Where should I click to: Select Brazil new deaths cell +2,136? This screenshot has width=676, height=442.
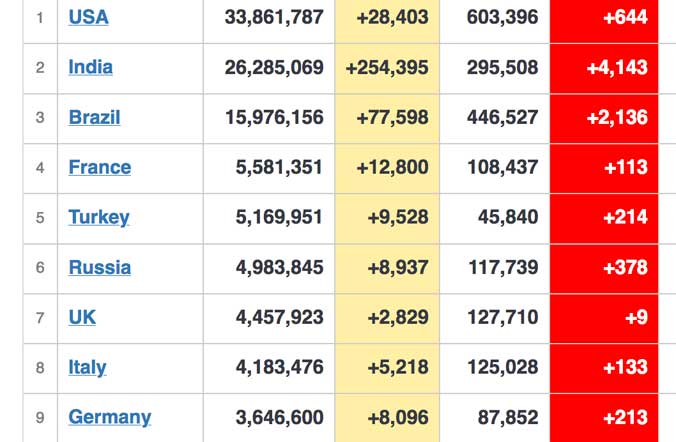click(604, 118)
